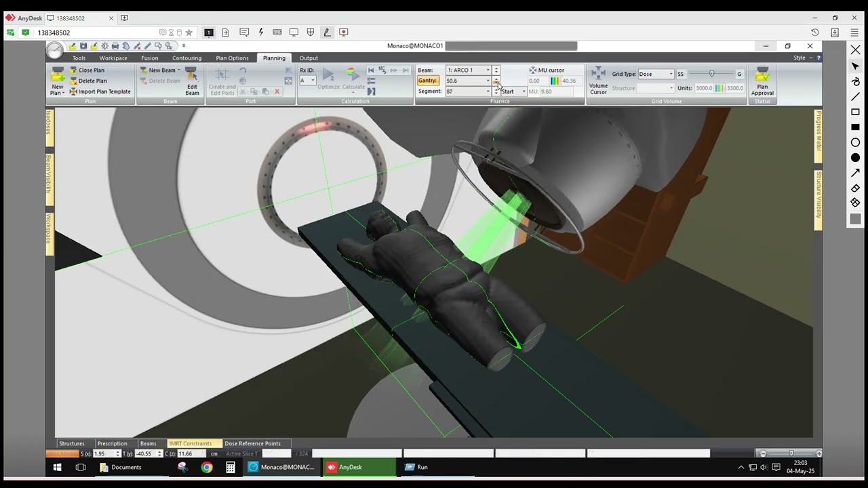868x488 pixels.
Task: Open the Beam selector dropdown ARCO 1
Action: pyautogui.click(x=488, y=70)
